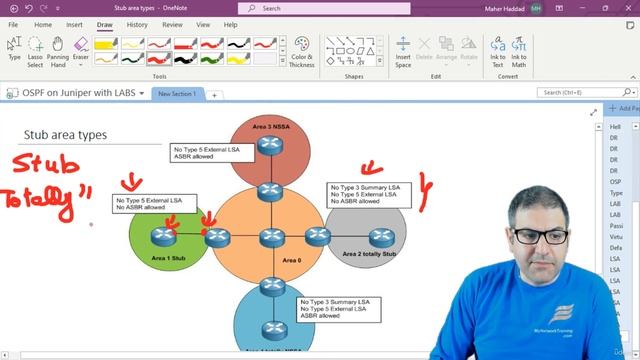Choose the thick green marker pen
This screenshot has width=640, height=360.
[x=212, y=58]
